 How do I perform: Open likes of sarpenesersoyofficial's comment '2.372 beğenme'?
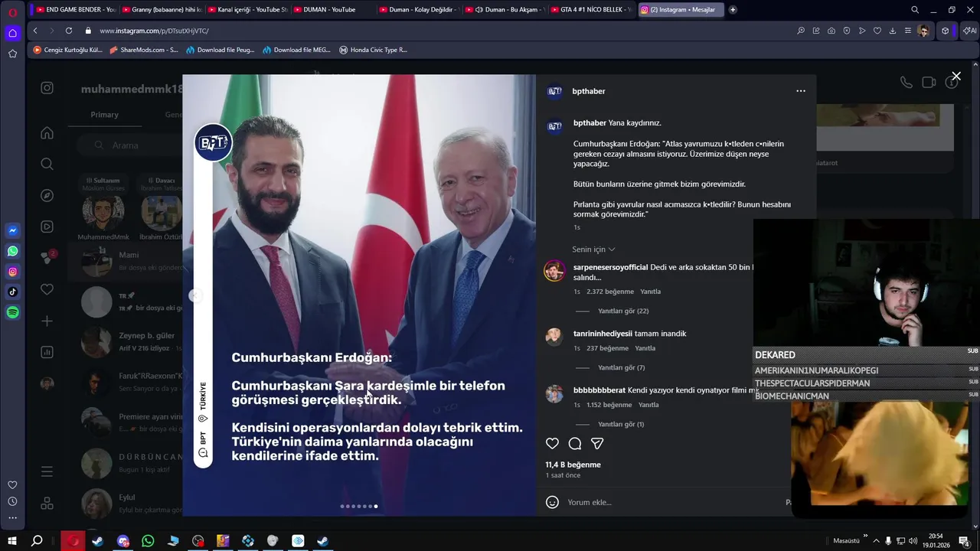[610, 292]
